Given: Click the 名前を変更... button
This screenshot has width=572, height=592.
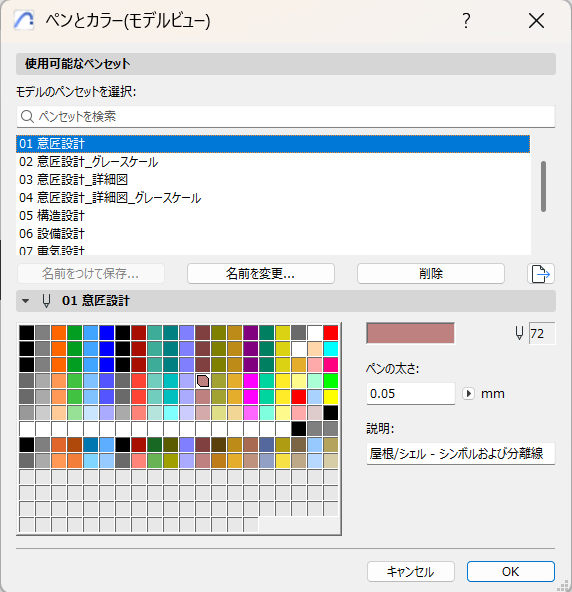Looking at the screenshot, I should [x=261, y=273].
